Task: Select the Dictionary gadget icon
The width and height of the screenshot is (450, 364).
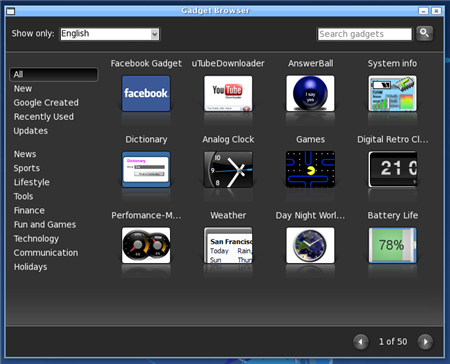Action: 146,169
